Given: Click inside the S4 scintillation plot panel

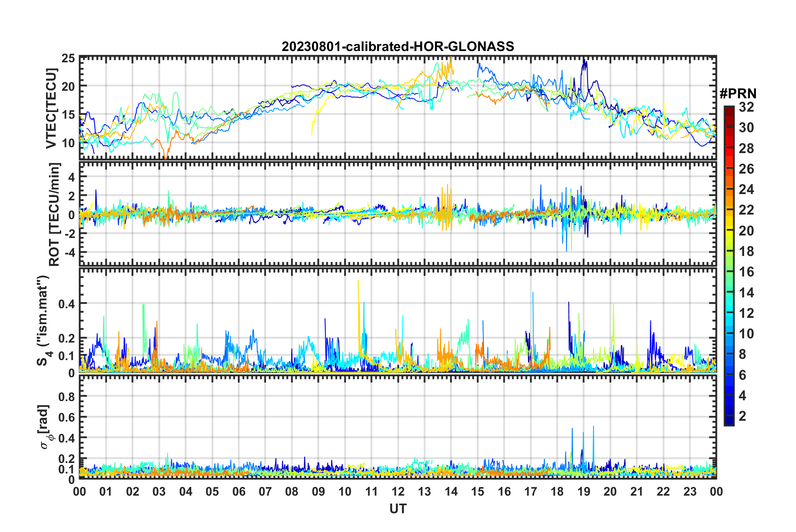Looking at the screenshot, I should click(x=398, y=320).
